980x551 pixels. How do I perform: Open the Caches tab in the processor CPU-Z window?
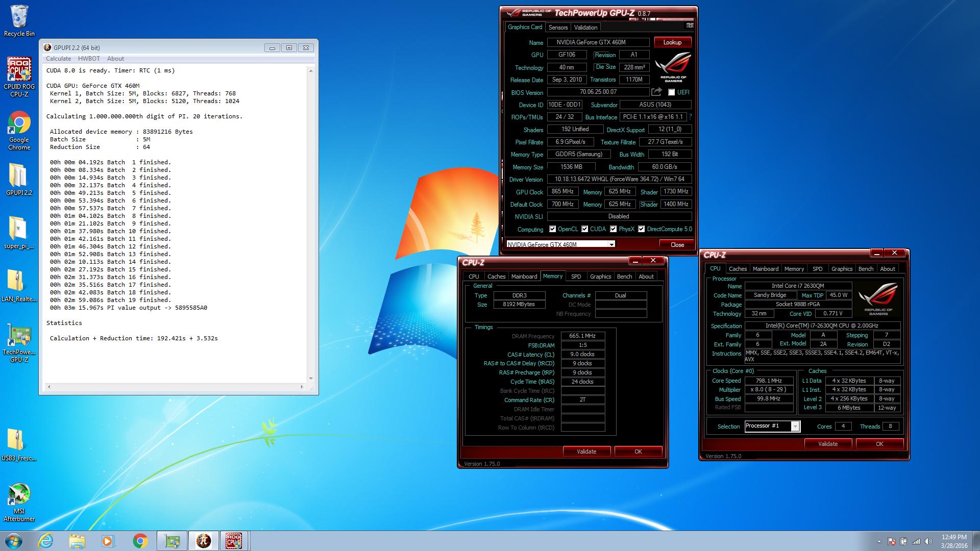[x=738, y=269]
